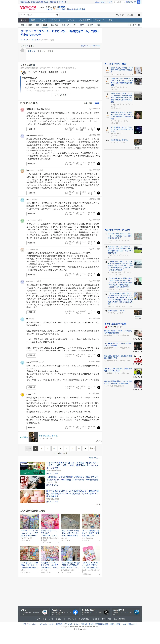Expand 返信0件 under tk comment
Image resolution: width=160 pixels, height=644 pixels.
click(x=31, y=356)
